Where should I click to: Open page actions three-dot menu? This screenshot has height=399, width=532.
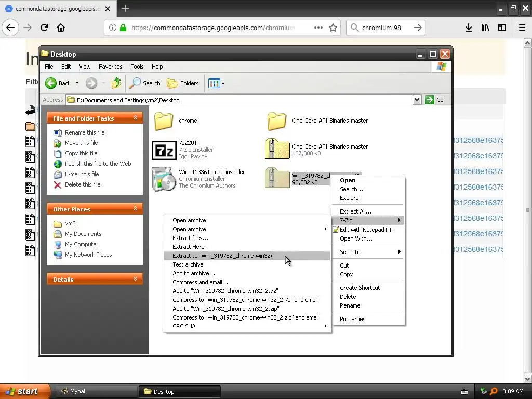[x=318, y=28]
